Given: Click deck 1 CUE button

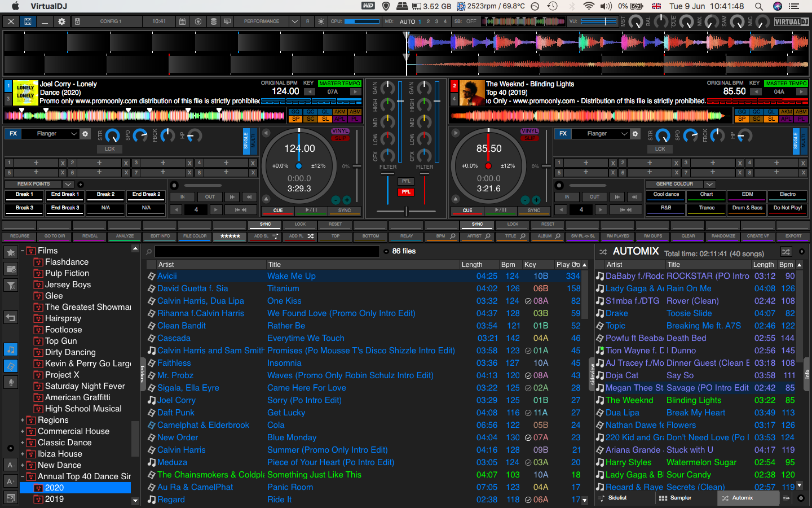Looking at the screenshot, I should [278, 211].
